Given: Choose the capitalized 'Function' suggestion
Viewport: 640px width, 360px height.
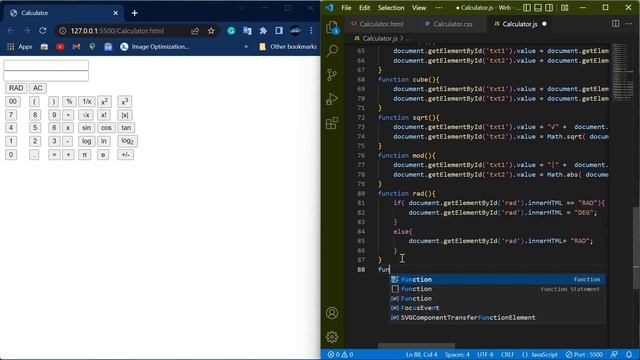Looking at the screenshot, I should pos(498,298).
